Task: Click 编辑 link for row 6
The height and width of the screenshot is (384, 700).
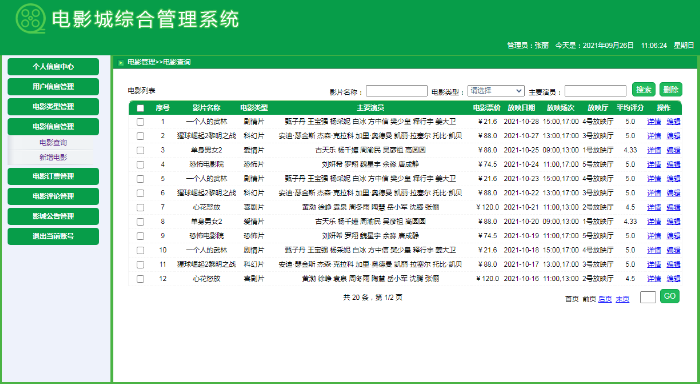Action: [x=673, y=193]
